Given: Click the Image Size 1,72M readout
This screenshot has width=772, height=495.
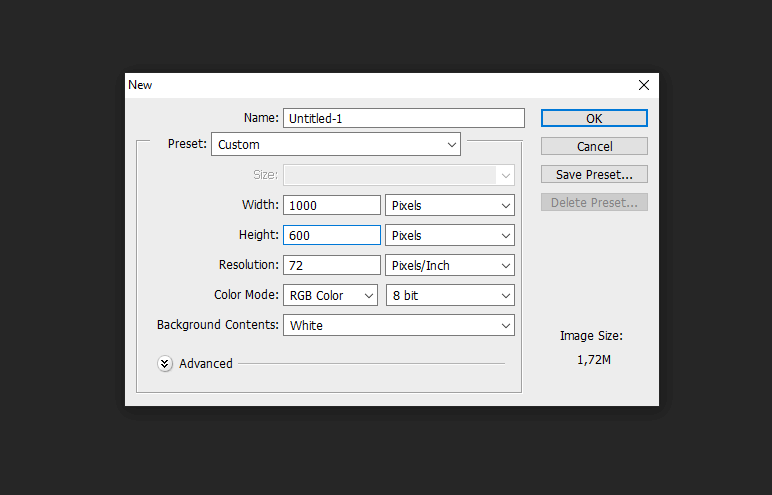Looking at the screenshot, I should click(593, 360).
